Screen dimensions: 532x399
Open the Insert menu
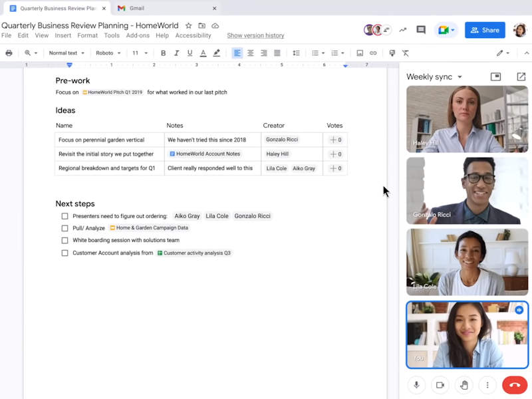coord(63,36)
